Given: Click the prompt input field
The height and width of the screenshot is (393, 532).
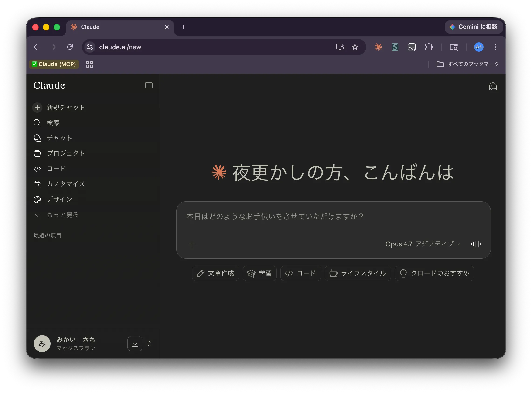Looking at the screenshot, I should pyautogui.click(x=333, y=217).
